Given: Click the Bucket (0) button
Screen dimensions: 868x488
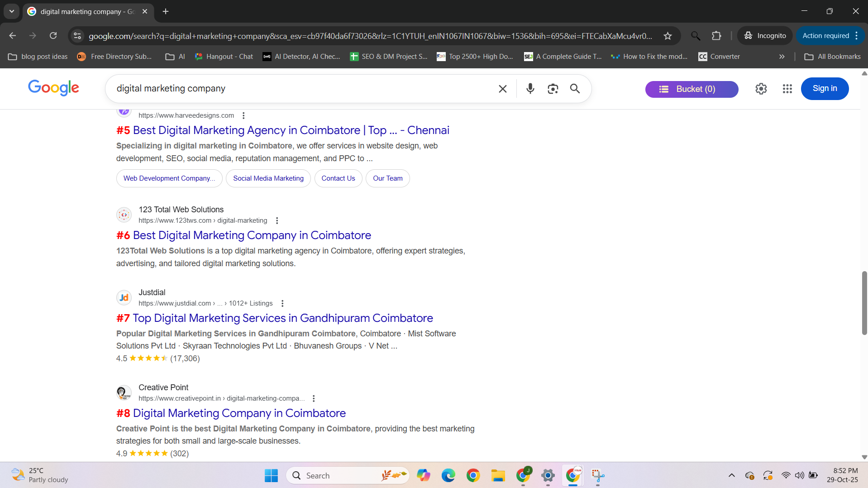Looking at the screenshot, I should 691,89.
